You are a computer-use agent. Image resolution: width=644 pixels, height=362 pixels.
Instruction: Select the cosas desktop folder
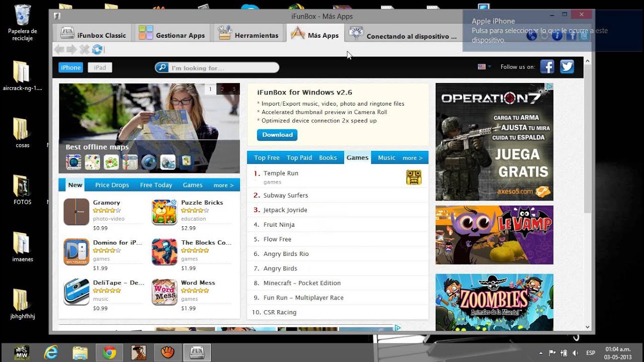pos(22,133)
